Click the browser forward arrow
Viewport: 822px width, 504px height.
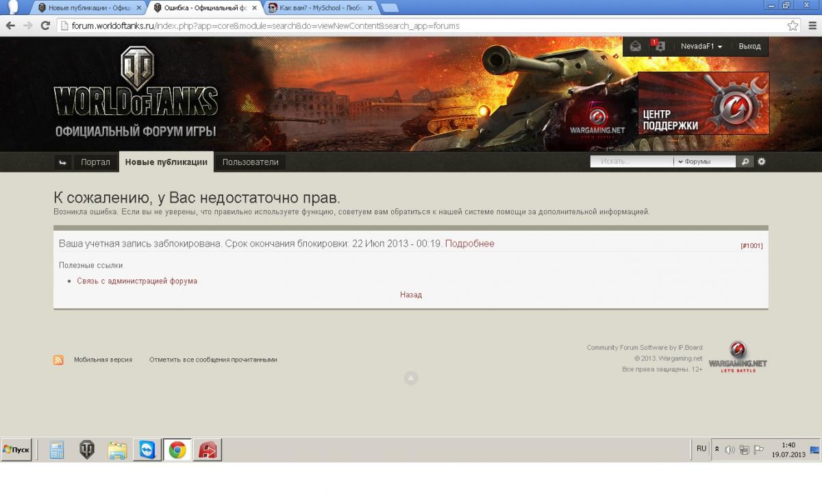click(28, 25)
